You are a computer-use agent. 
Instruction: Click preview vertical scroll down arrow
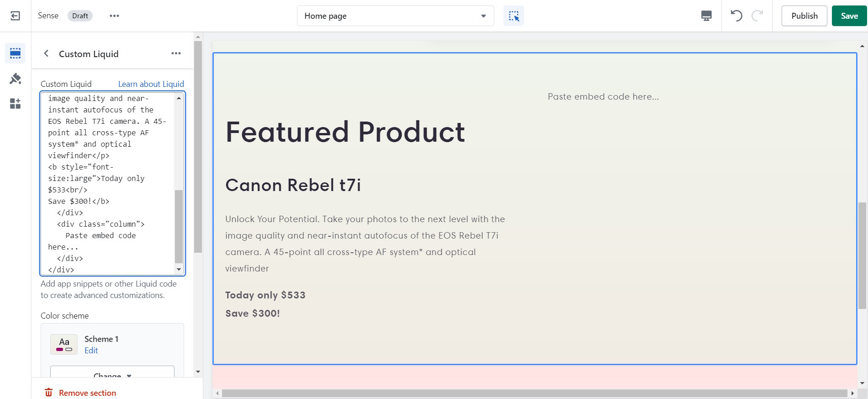tap(862, 383)
